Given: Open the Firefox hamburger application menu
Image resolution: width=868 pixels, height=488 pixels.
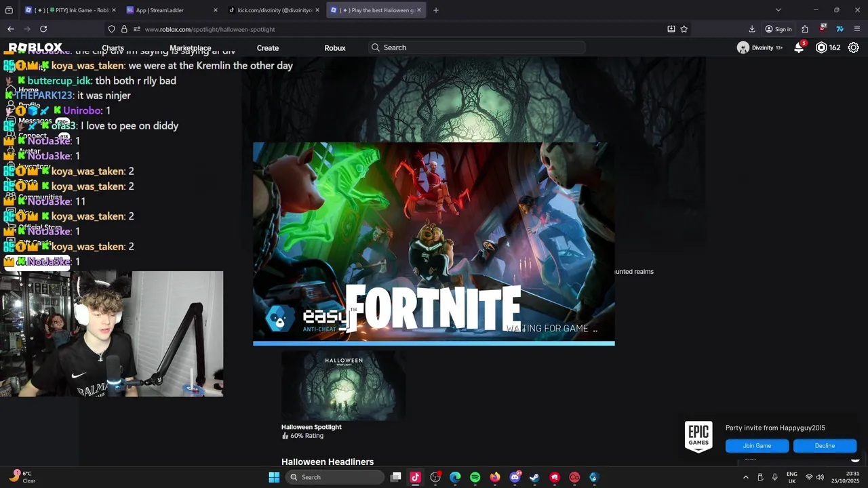Looking at the screenshot, I should (x=857, y=29).
